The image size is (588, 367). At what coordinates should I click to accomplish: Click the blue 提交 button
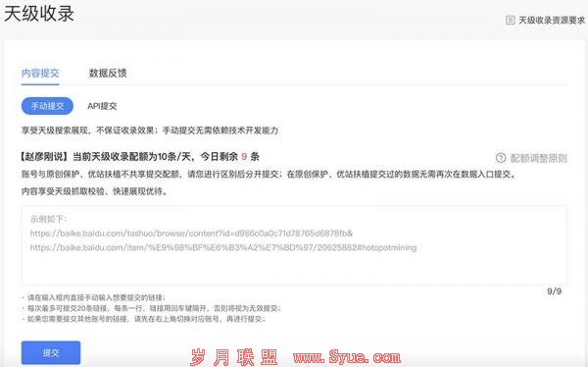point(51,352)
